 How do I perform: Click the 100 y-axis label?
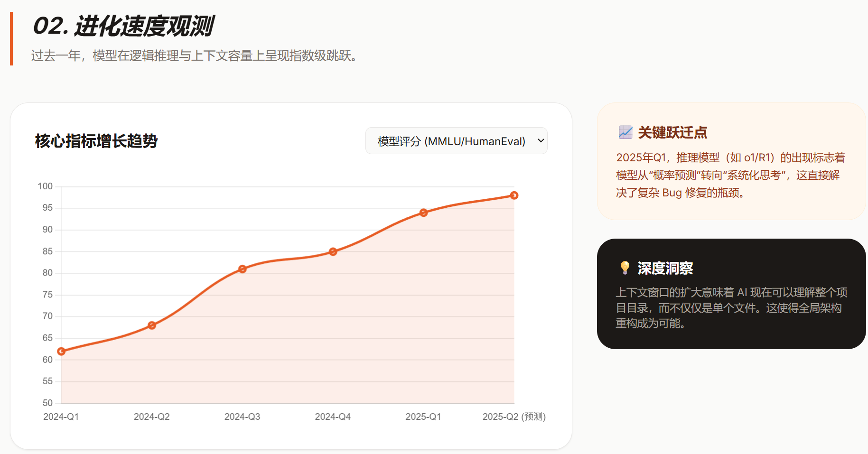(x=45, y=186)
